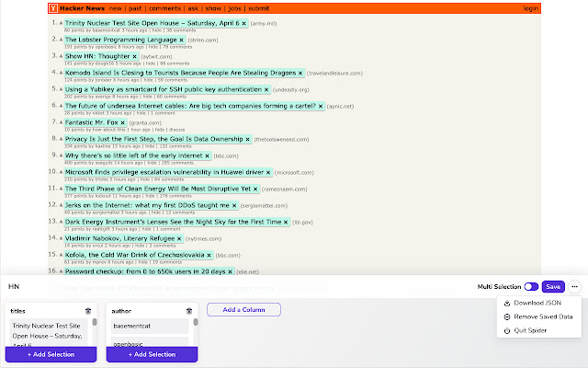The width and height of the screenshot is (588, 368).
Task: Open the 'show' nav link
Action: point(213,8)
